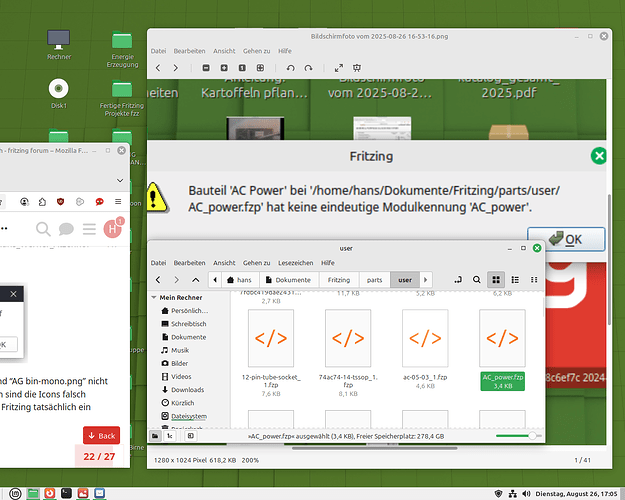Go up to parent folder in file manager
625x500 pixels.
[x=193, y=280]
